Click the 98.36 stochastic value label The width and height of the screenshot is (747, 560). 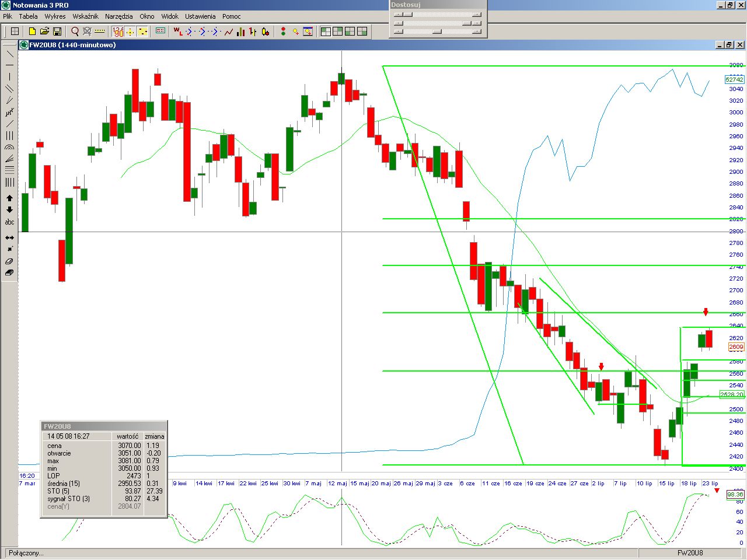(x=735, y=495)
